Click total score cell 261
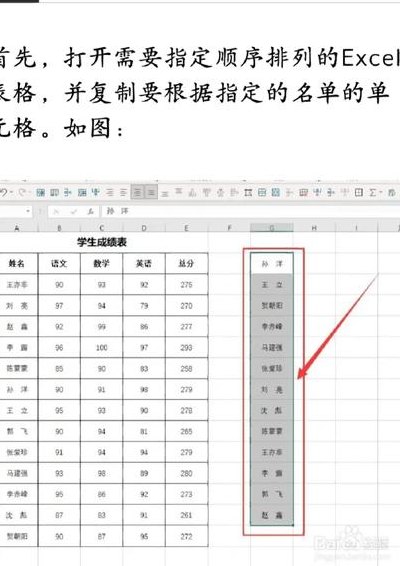The image size is (400, 566). [186, 515]
